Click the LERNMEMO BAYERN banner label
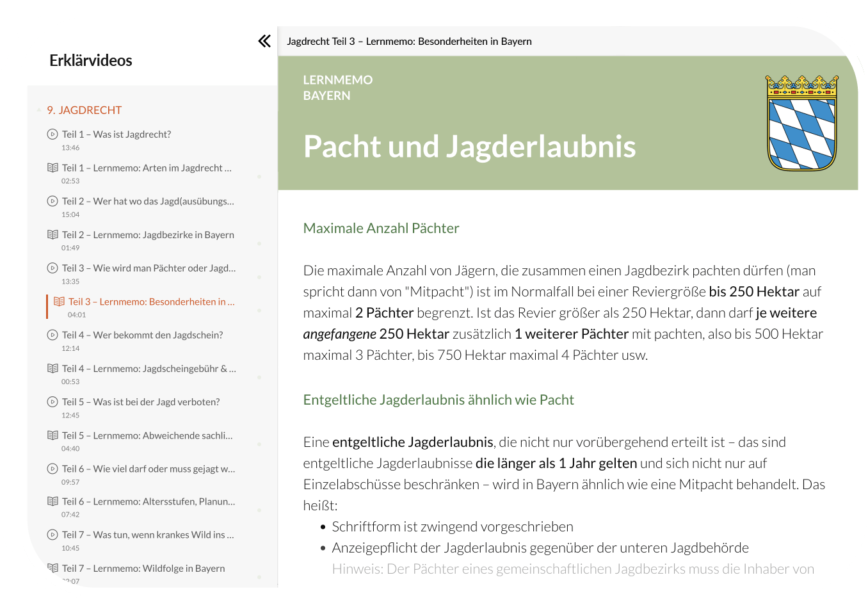This screenshot has height=598, width=868. click(x=338, y=88)
